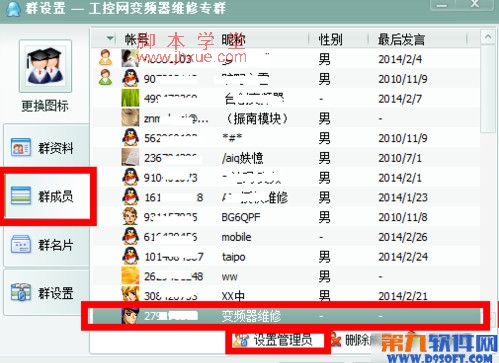Select the mobile member nickname
This screenshot has width=499, height=363.
tap(236, 237)
